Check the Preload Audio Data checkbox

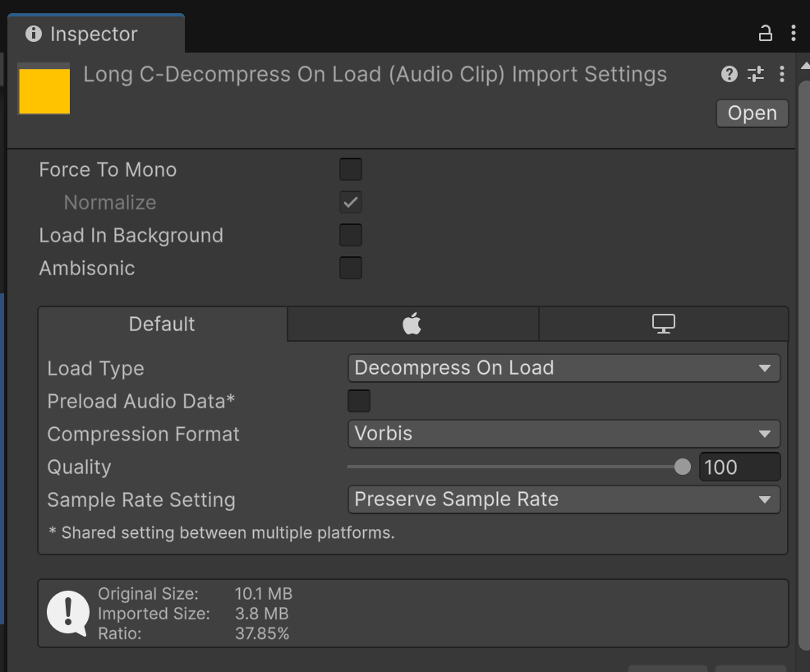359,402
